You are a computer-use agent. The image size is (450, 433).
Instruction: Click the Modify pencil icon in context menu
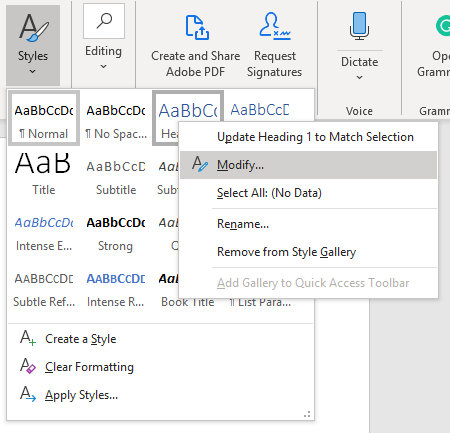pyautogui.click(x=200, y=164)
